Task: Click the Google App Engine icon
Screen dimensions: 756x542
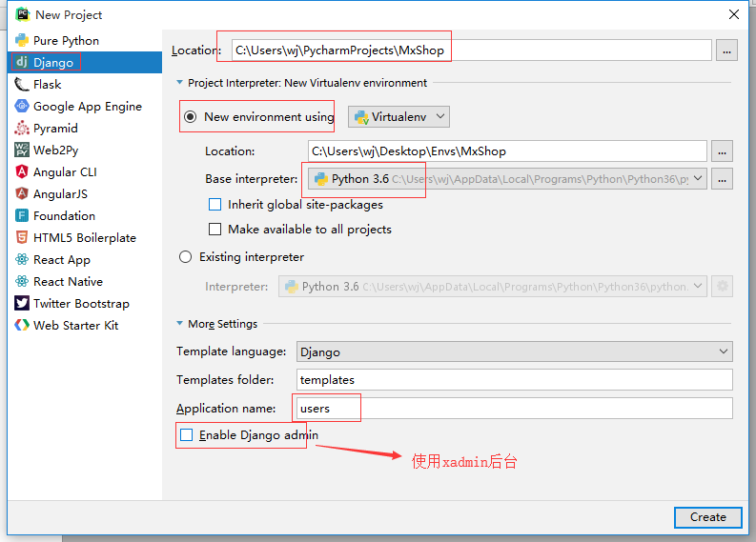Action: tap(22, 106)
